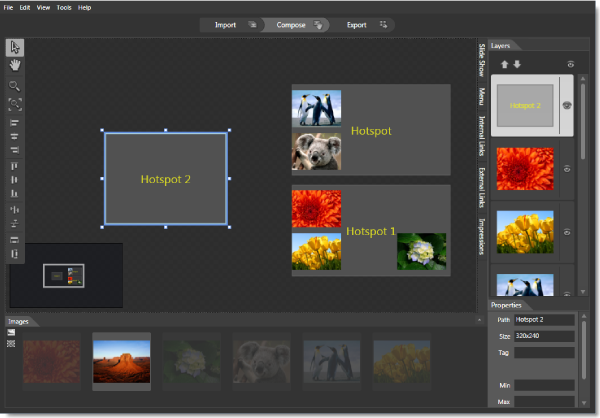Select the hand pan tool

click(14, 65)
